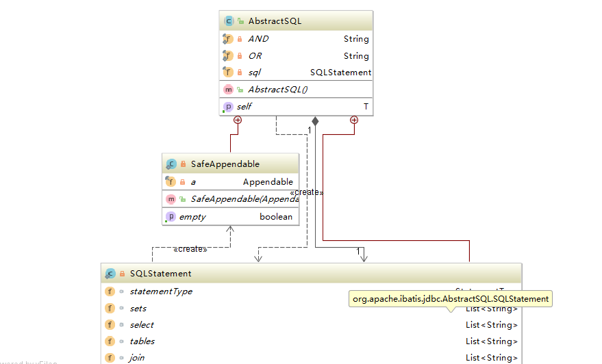
Task: Click the org.apache.ibatis.jdbc.AbstractSQL.SQLStatement tooltip
Action: click(450, 299)
